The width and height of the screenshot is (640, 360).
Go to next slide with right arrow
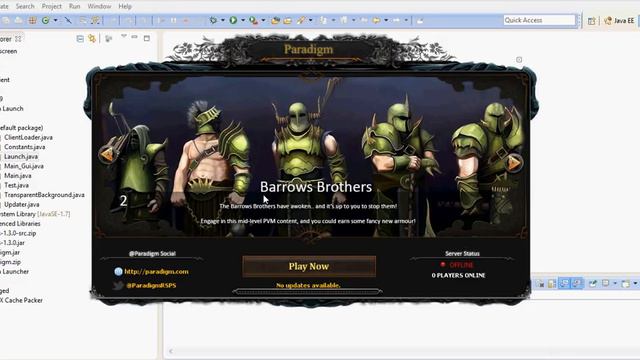[x=514, y=162]
